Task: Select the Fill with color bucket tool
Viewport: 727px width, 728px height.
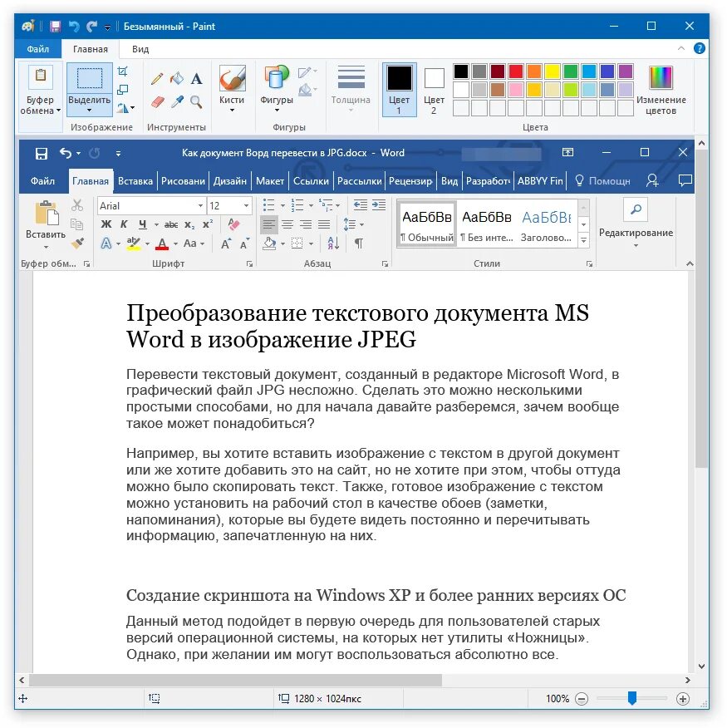Action: 177,78
